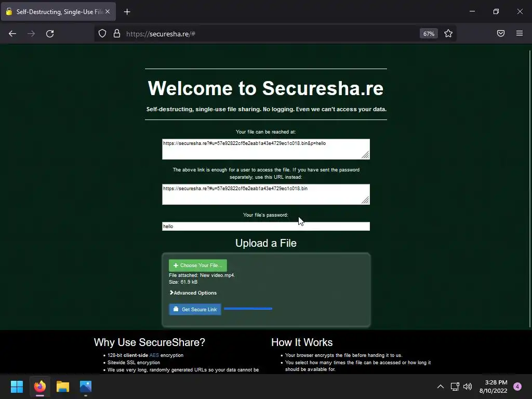This screenshot has height=399, width=532.
Task: Click 'Your file can be reached at:' label
Action: click(265, 131)
